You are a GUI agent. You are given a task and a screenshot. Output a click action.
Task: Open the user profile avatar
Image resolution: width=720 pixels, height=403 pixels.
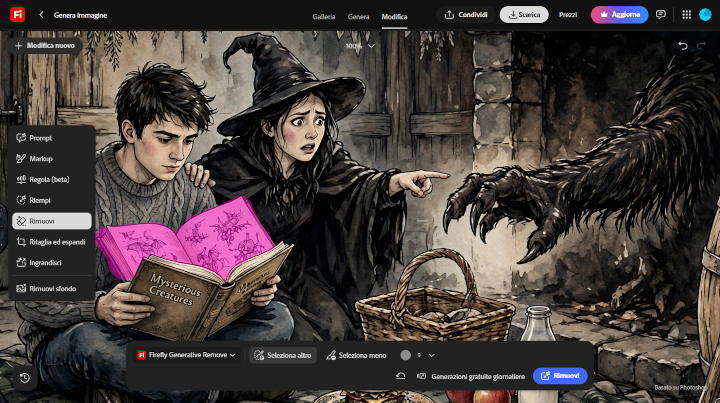tap(705, 15)
